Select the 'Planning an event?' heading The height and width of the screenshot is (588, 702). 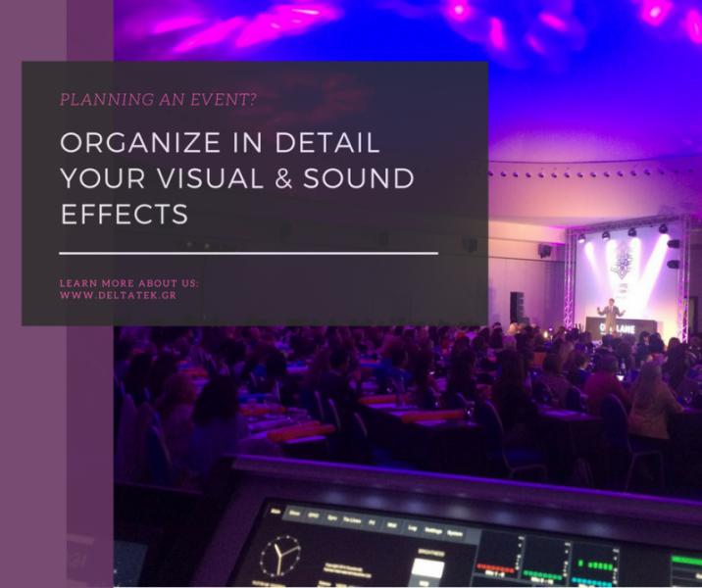(x=159, y=99)
